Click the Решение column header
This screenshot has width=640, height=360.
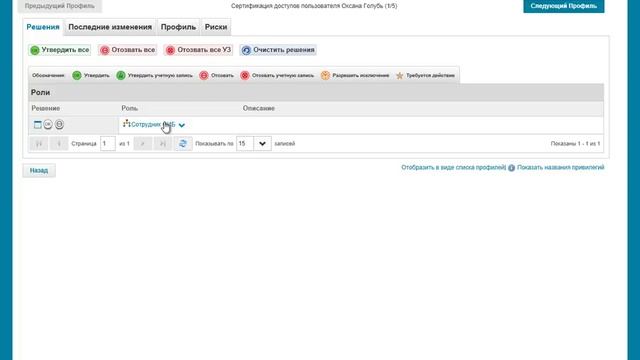tap(46, 108)
